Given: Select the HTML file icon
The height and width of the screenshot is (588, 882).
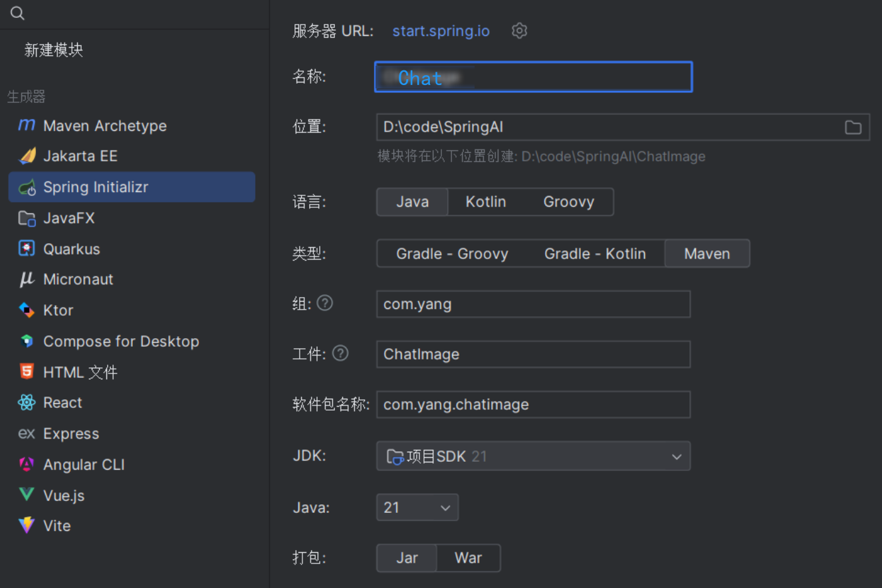Looking at the screenshot, I should [27, 372].
